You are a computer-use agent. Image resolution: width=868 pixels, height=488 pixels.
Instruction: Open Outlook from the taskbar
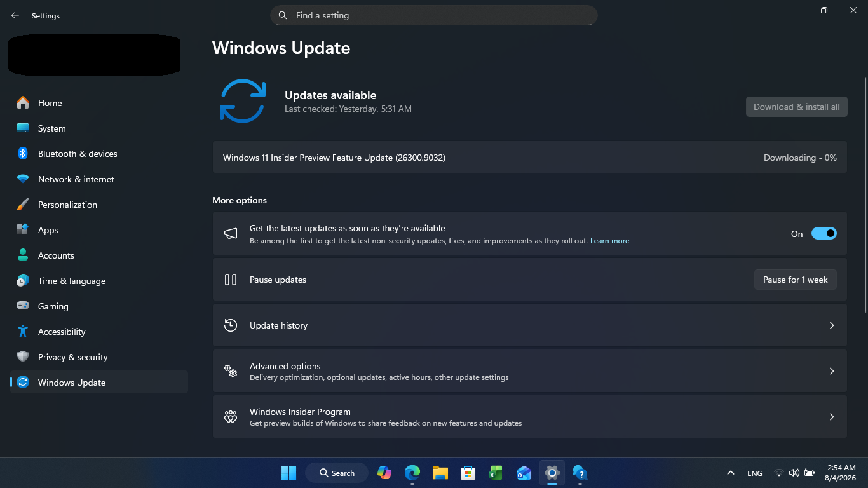524,473
